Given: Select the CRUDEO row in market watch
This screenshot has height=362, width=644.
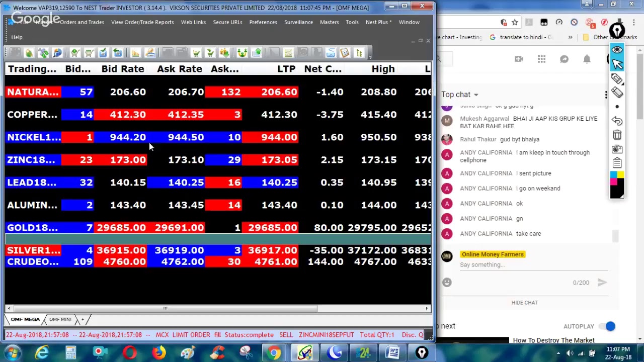Looking at the screenshot, I should [218, 262].
